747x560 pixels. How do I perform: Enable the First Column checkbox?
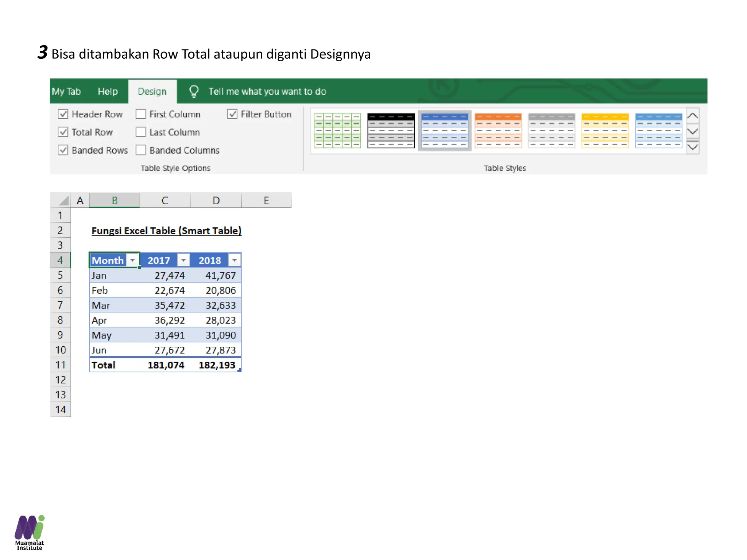tap(141, 114)
